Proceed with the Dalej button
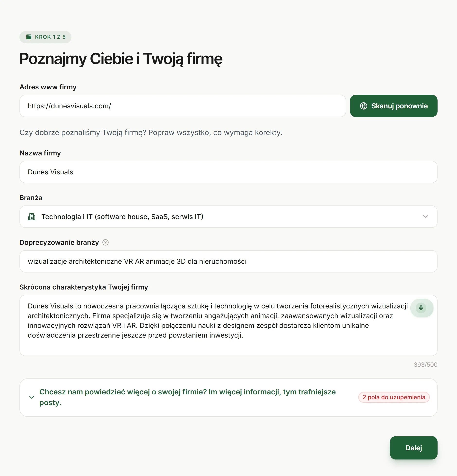The height and width of the screenshot is (476, 457). [x=414, y=448]
